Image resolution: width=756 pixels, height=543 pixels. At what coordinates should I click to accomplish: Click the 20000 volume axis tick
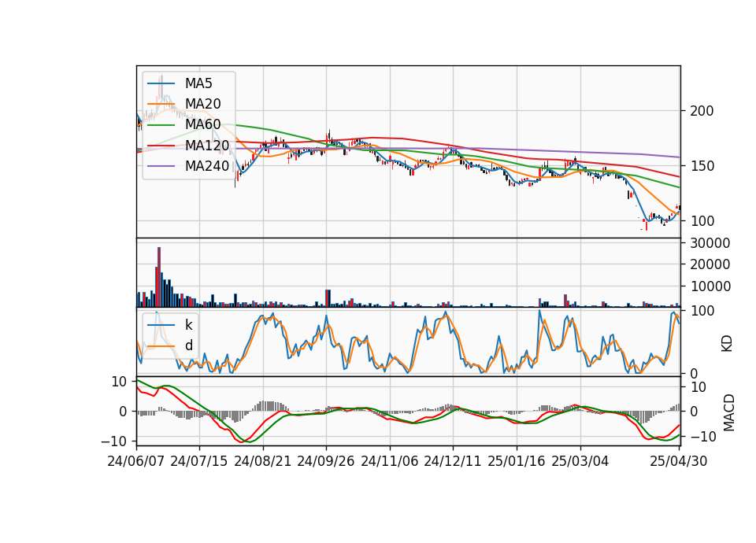[710, 264]
